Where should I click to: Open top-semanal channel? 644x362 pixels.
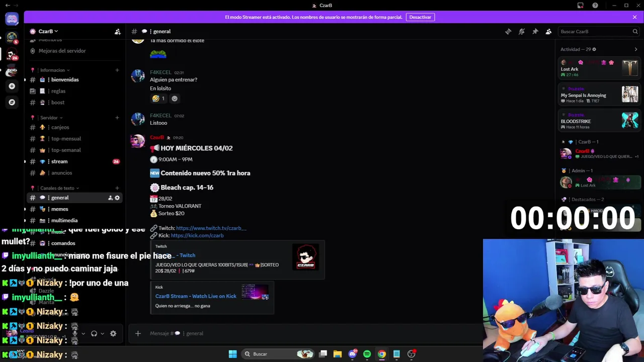[x=74, y=150]
